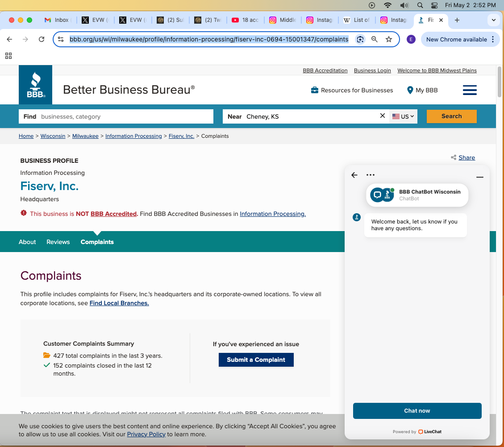The image size is (504, 447).
Task: Select the Complaints tab
Action: tap(97, 242)
